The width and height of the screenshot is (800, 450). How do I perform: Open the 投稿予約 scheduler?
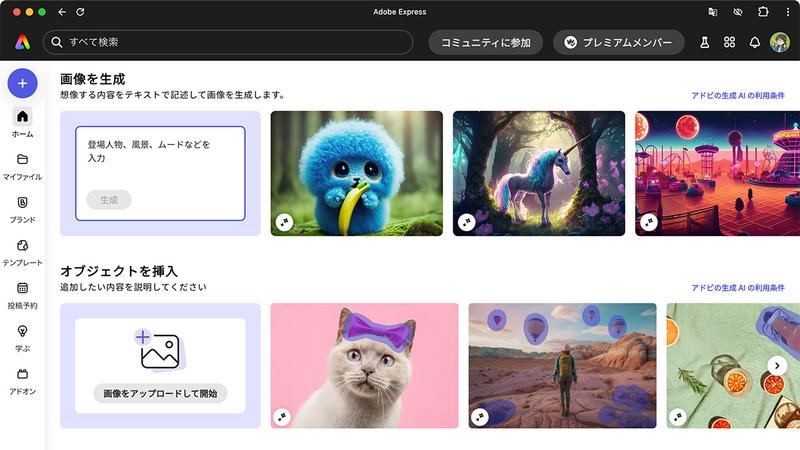(x=22, y=295)
